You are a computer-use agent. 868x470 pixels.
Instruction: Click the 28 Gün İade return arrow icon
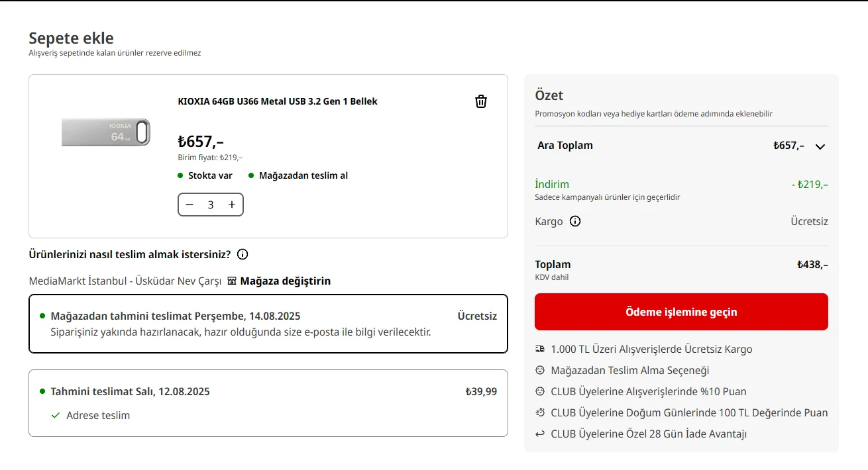[x=540, y=434]
